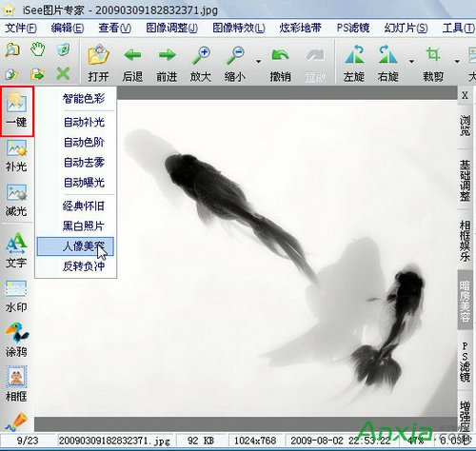Open the 编辑(E) menu
The image size is (476, 451).
(x=68, y=29)
